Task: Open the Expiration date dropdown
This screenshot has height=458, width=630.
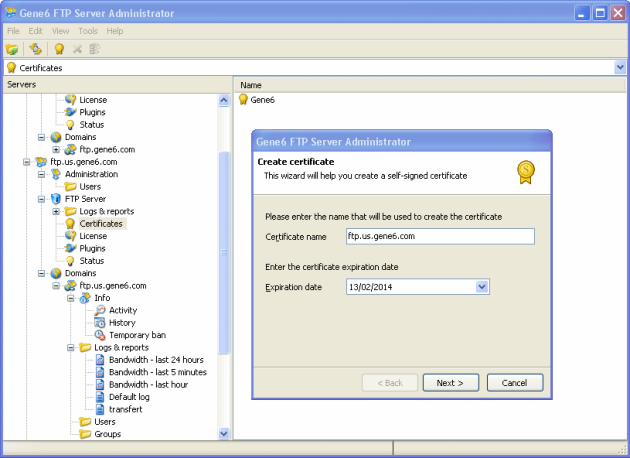Action: [482, 287]
